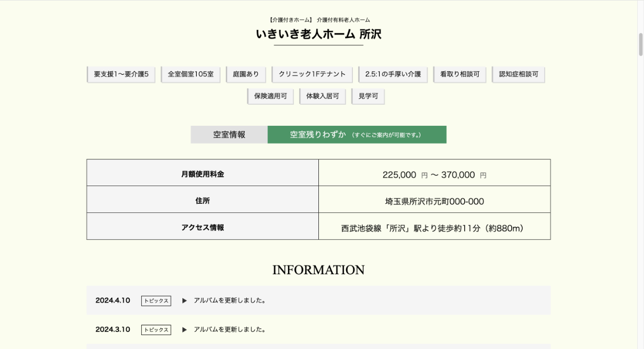The width and height of the screenshot is (644, 349).
Task: Select the 看取り相談可 tag
Action: coord(460,74)
